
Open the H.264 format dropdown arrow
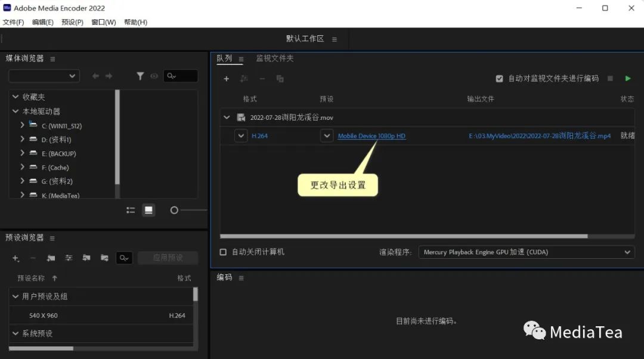tap(241, 135)
